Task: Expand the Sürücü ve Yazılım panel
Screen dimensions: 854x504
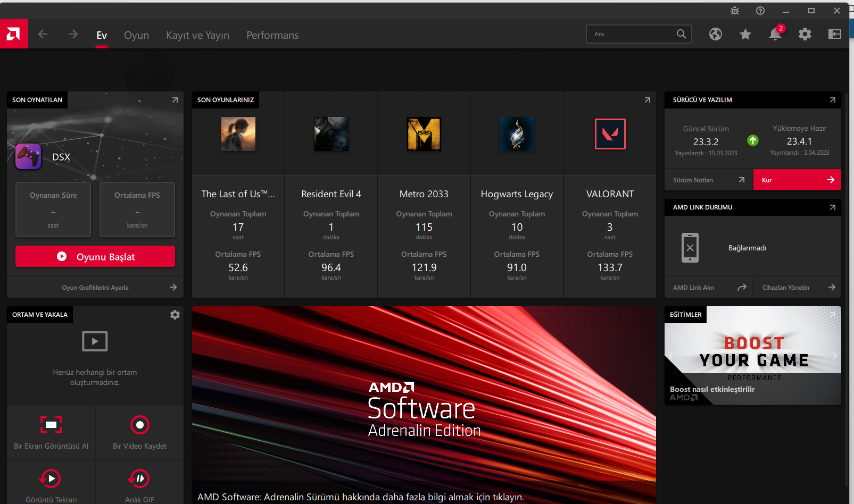Action: (833, 100)
